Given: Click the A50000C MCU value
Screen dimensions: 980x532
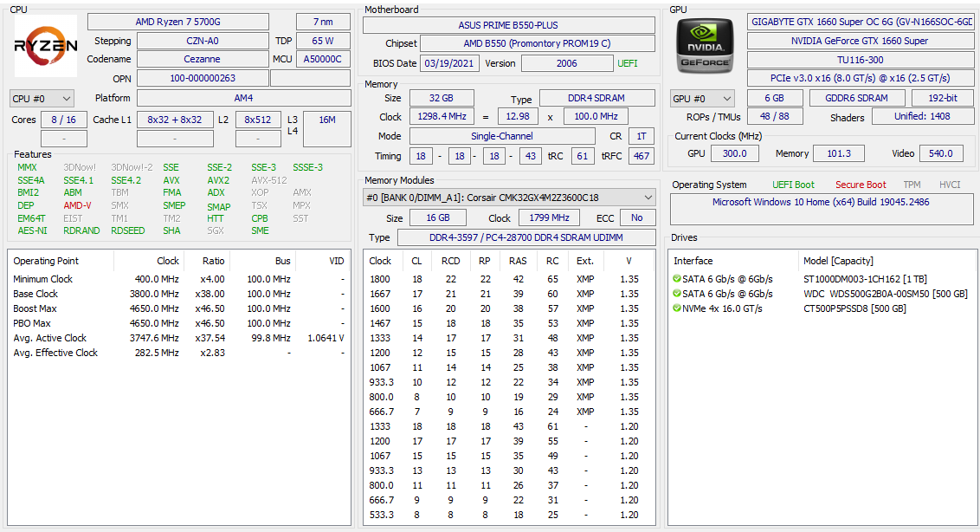Looking at the screenshot, I should coord(323,59).
